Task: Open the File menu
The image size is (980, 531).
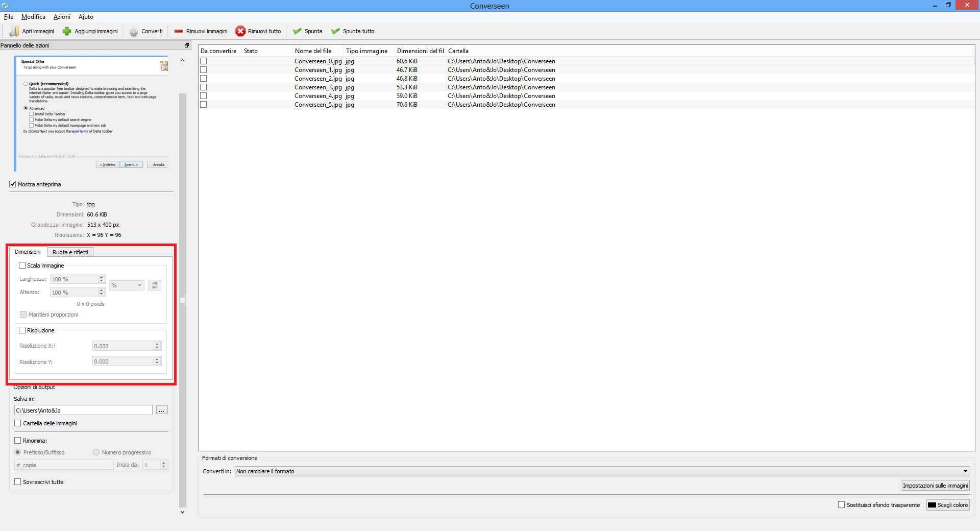Action: click(9, 17)
